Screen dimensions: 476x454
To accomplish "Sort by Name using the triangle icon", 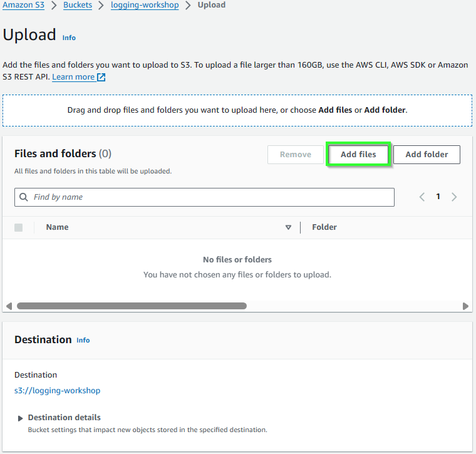I will click(288, 227).
